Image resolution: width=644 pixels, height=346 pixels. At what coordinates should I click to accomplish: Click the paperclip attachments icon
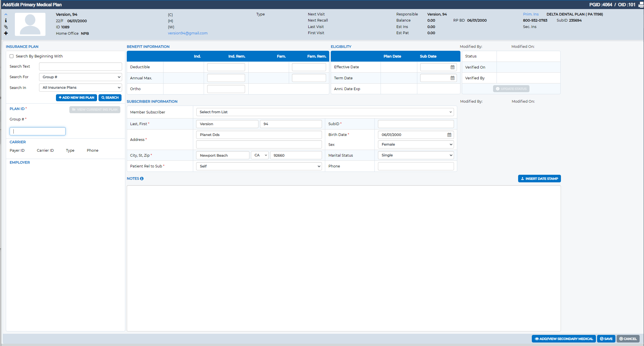click(6, 27)
